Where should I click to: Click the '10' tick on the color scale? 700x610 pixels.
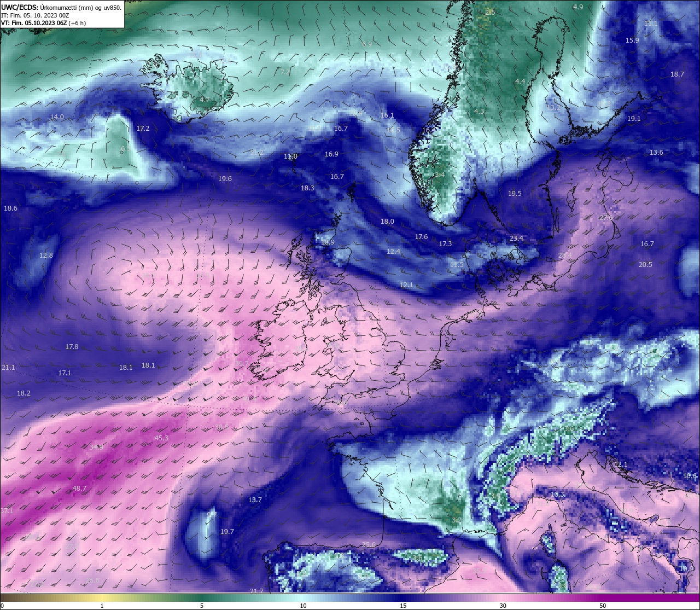(x=303, y=606)
